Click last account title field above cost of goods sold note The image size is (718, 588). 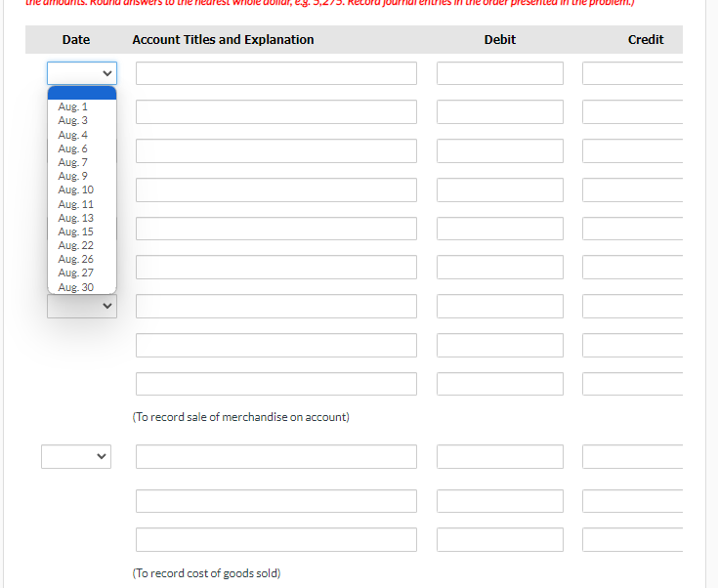[276, 540]
